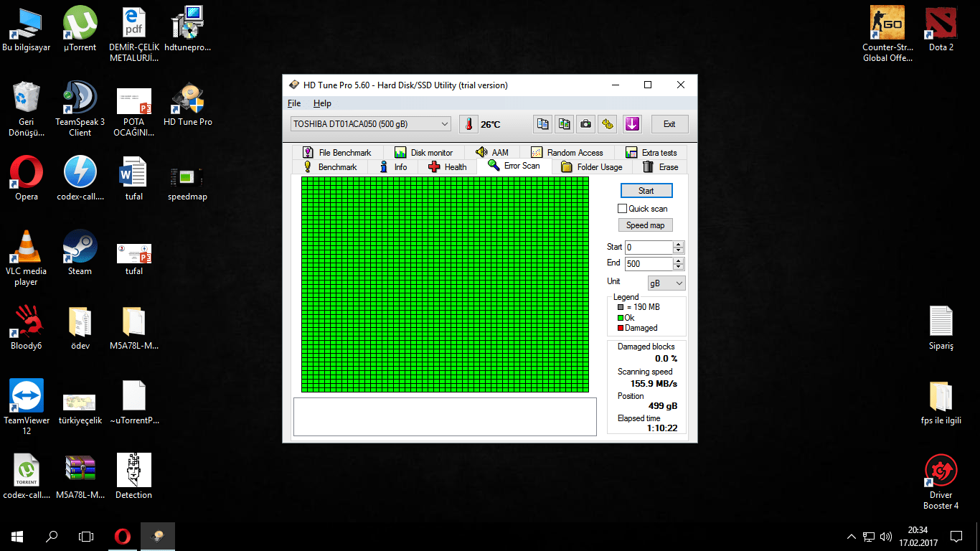Select the fps ile ilgili folder
The width and height of the screenshot is (980, 551).
coord(941,402)
